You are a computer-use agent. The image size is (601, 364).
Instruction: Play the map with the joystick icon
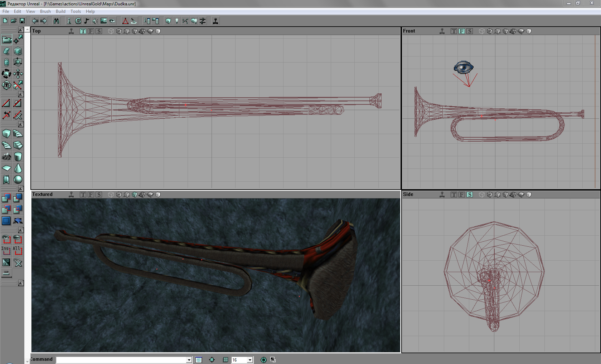point(215,21)
